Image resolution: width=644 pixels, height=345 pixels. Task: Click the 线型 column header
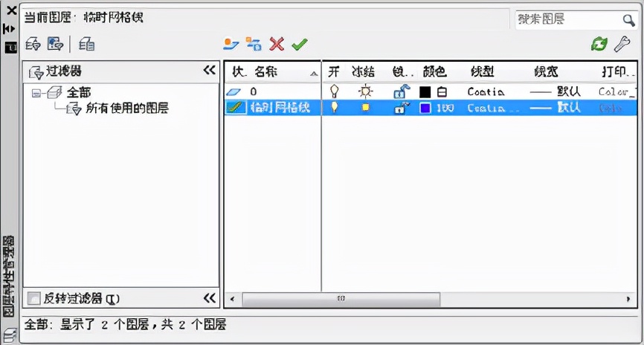click(x=482, y=72)
